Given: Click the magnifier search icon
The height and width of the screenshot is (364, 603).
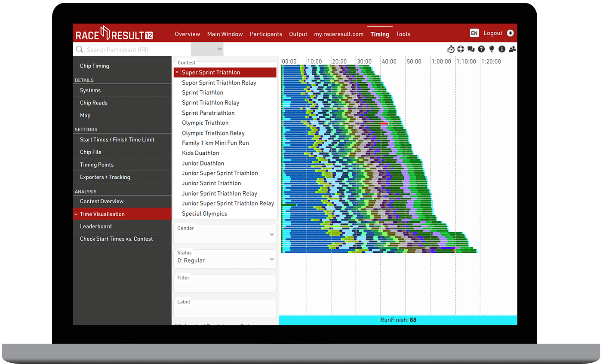Looking at the screenshot, I should [x=80, y=49].
